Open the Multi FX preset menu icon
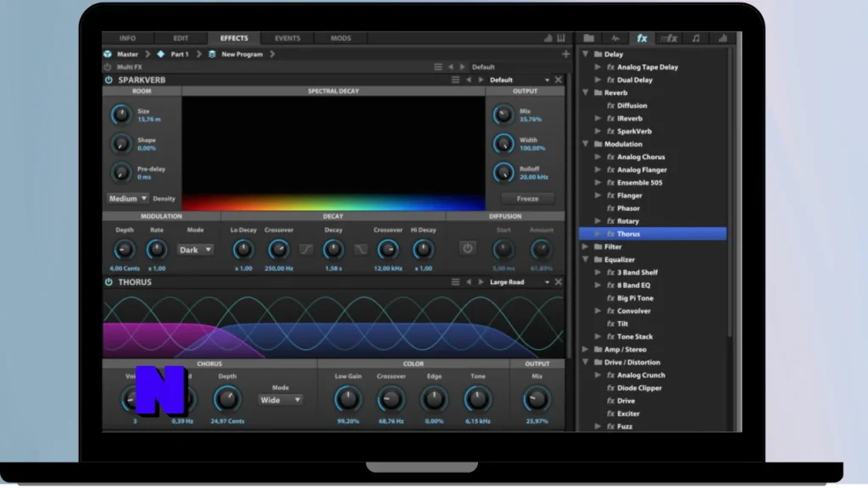868x488 pixels. [x=438, y=67]
